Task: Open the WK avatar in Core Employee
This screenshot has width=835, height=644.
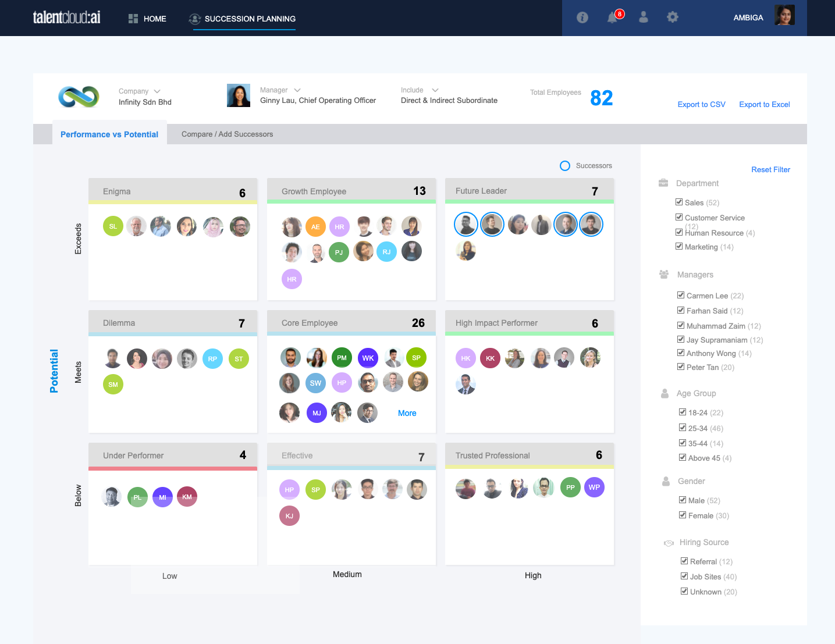Action: pyautogui.click(x=368, y=358)
